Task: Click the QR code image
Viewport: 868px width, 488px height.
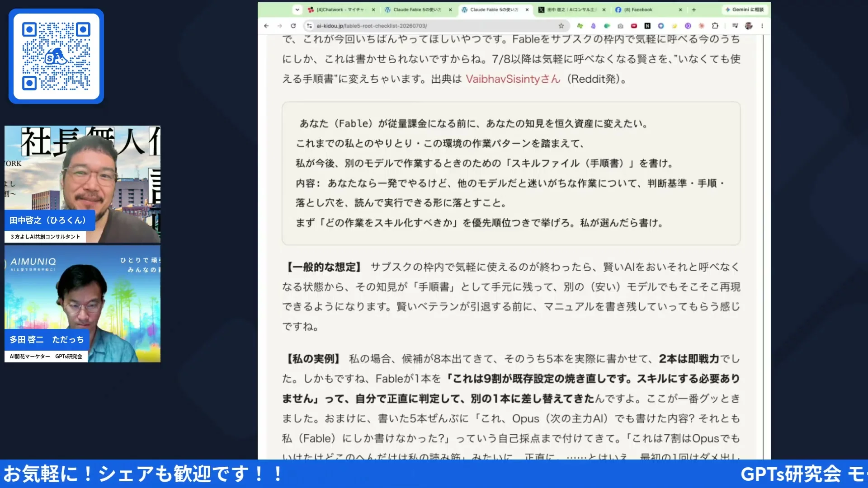Action: 56,56
